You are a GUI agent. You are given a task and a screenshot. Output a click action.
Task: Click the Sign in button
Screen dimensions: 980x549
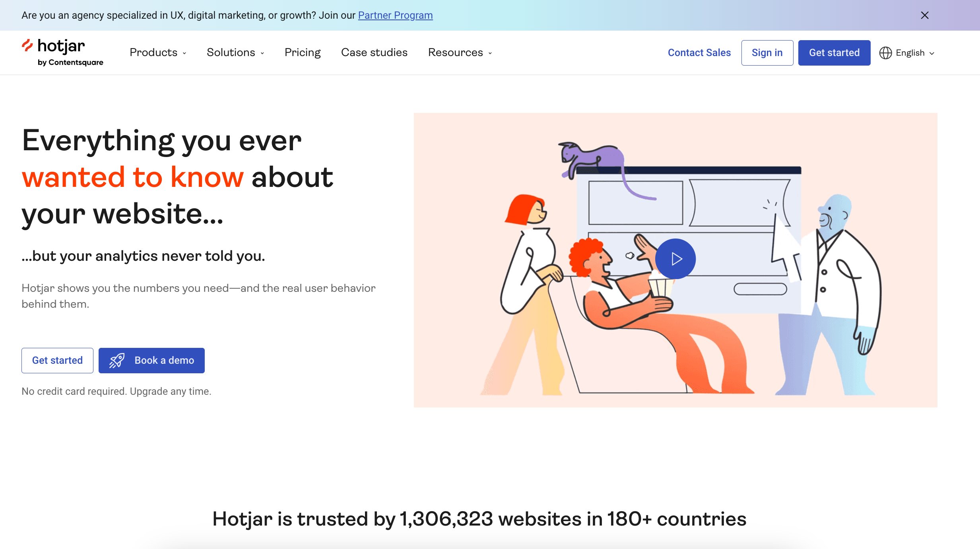(x=767, y=52)
